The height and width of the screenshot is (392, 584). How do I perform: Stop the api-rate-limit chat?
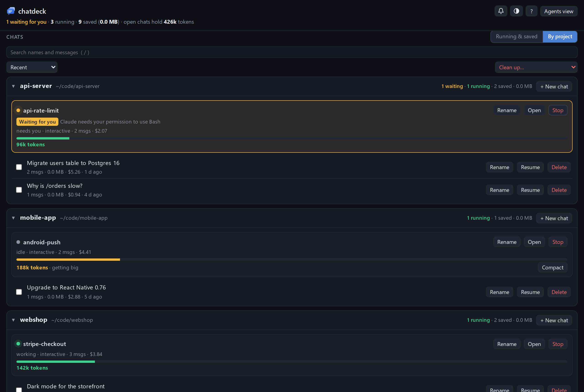[x=558, y=110]
